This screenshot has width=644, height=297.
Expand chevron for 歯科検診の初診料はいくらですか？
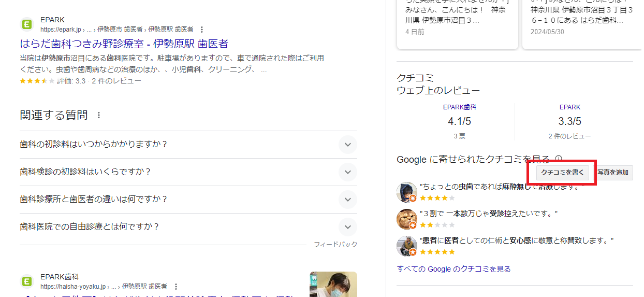348,172
